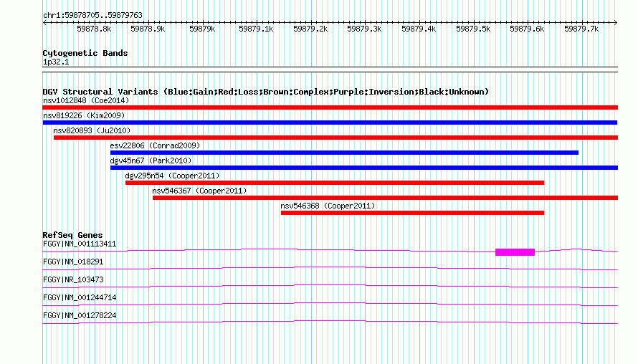Open transcript label FGGY|NM_018291

click(x=73, y=262)
